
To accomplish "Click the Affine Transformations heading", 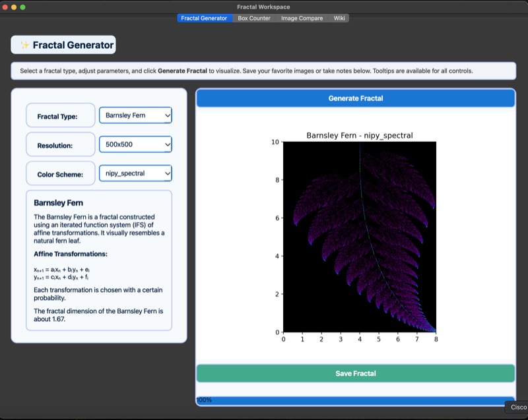I will pyautogui.click(x=71, y=254).
